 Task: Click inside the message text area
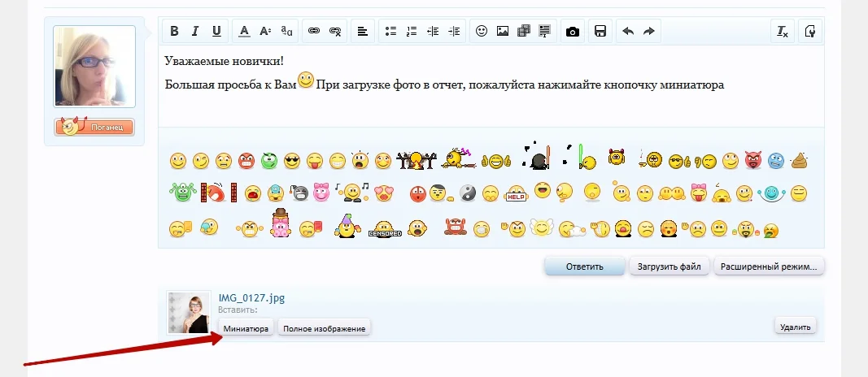coord(491,86)
